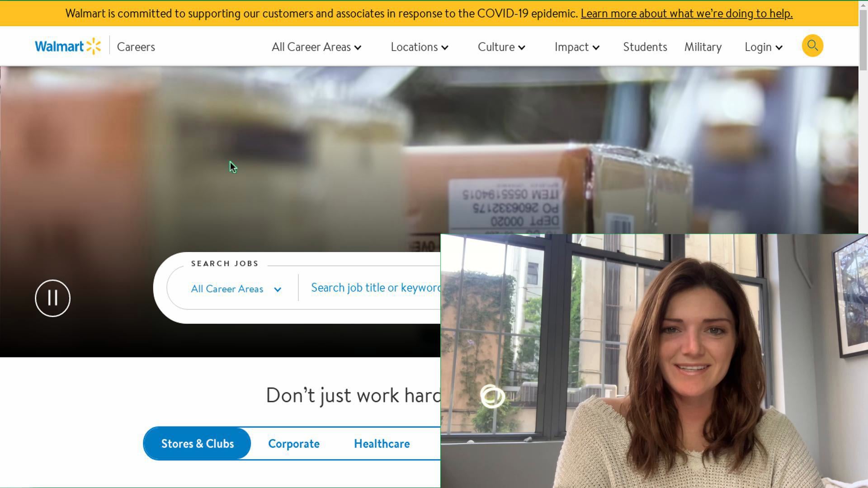
Task: Go to the Students page
Action: click(645, 47)
